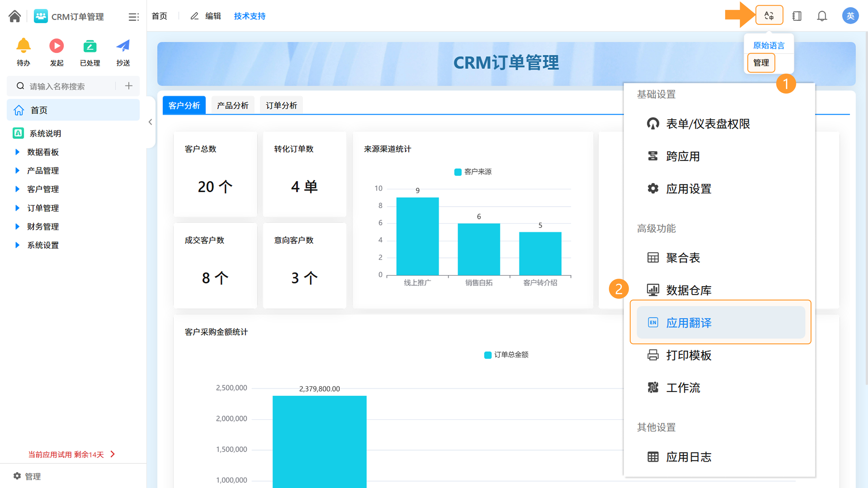Click the 意向客户数 card

coord(304,265)
